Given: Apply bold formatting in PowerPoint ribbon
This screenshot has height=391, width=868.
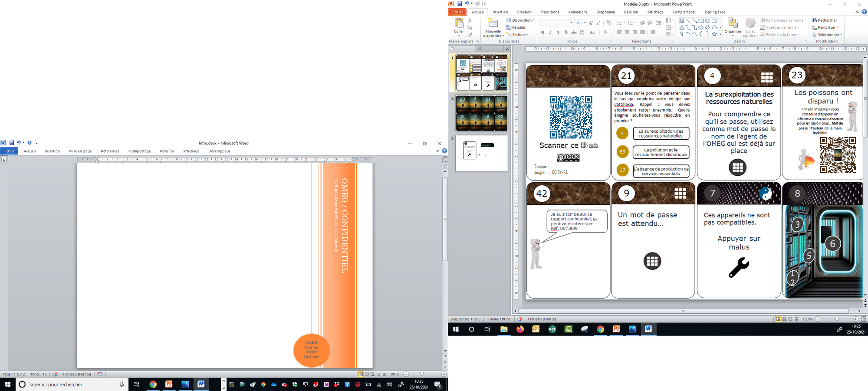Looking at the screenshot, I should pyautogui.click(x=542, y=33).
